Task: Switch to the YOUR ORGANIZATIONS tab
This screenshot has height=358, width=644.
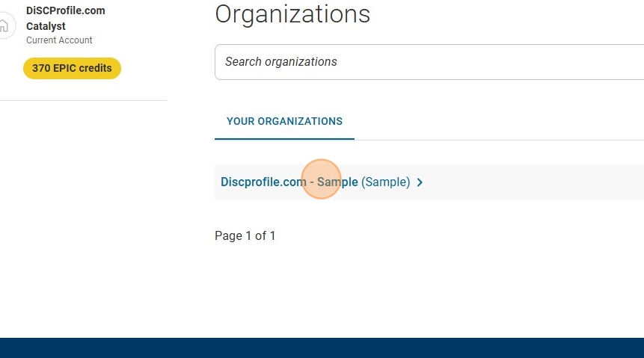Action: 284,122
